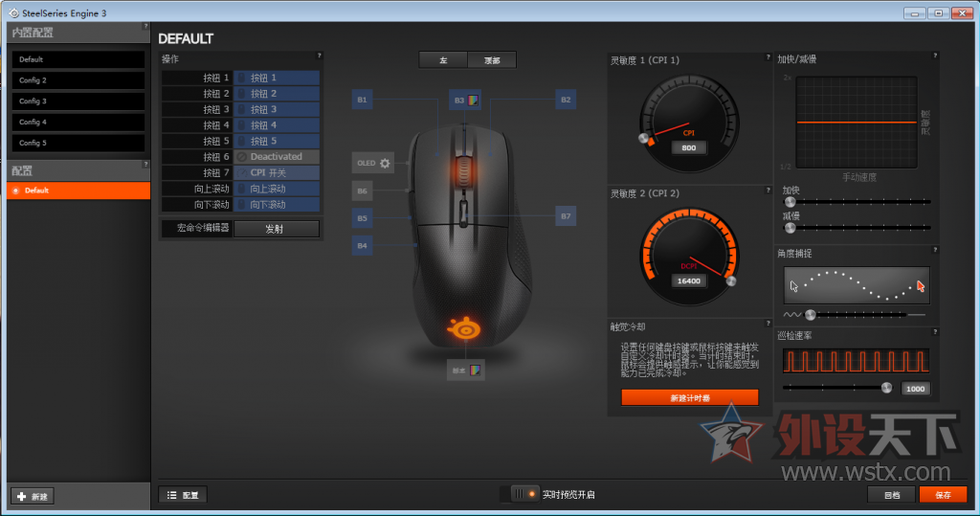Click 发射 macro editor launch button
This screenshot has width=980, height=516.
(x=277, y=229)
